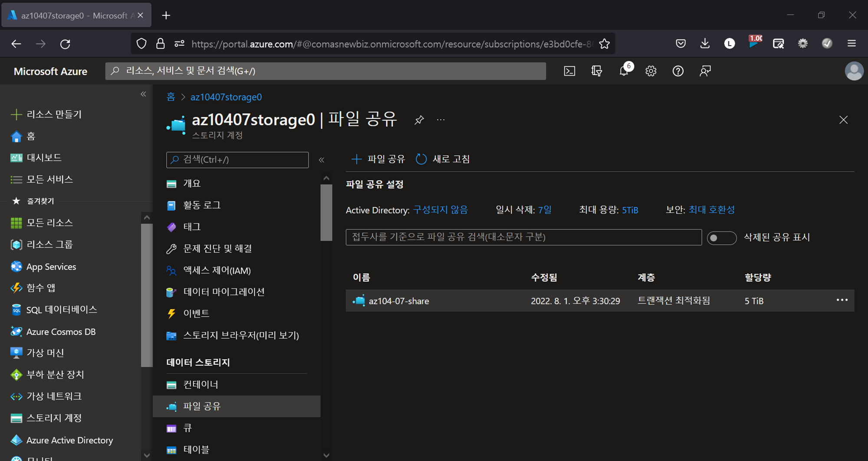This screenshot has height=461, width=868.
Task: Open 부하 분산 장치
Action: (x=47, y=375)
